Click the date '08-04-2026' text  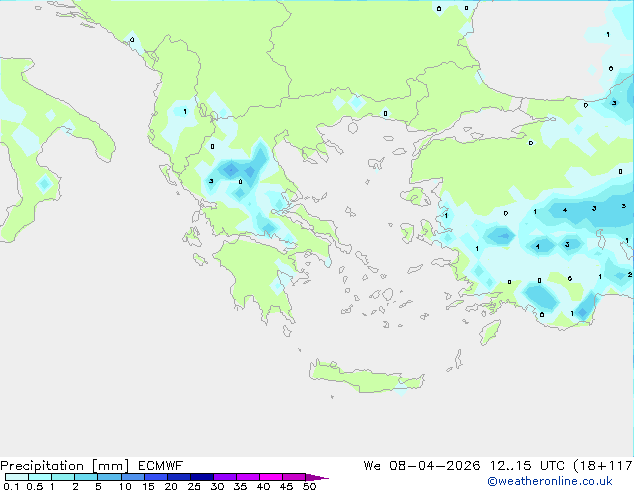point(435,466)
